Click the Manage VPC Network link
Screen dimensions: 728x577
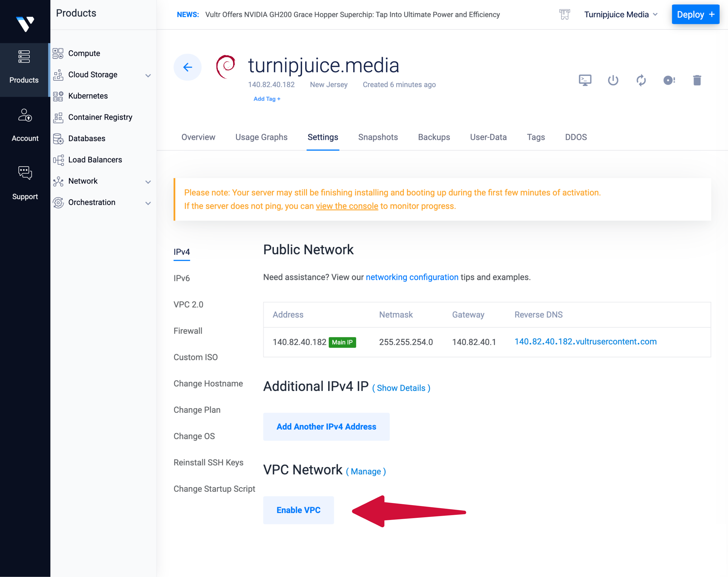click(x=366, y=471)
